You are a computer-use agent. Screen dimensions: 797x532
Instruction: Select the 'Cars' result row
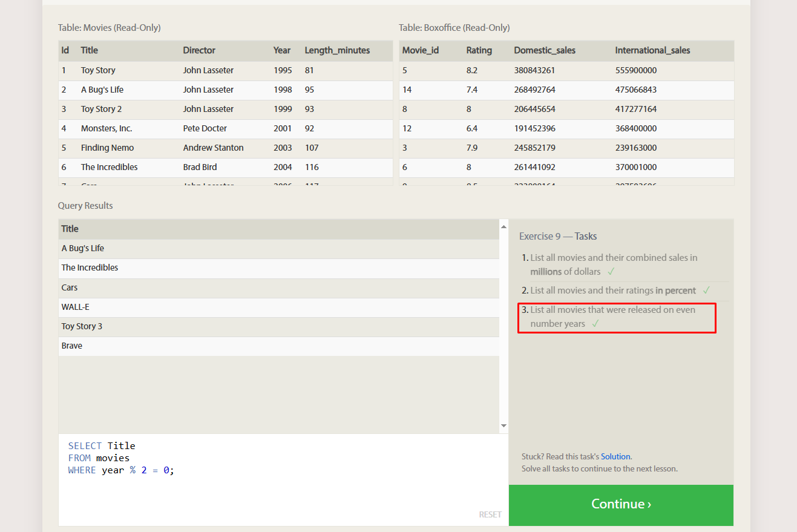tap(279, 287)
